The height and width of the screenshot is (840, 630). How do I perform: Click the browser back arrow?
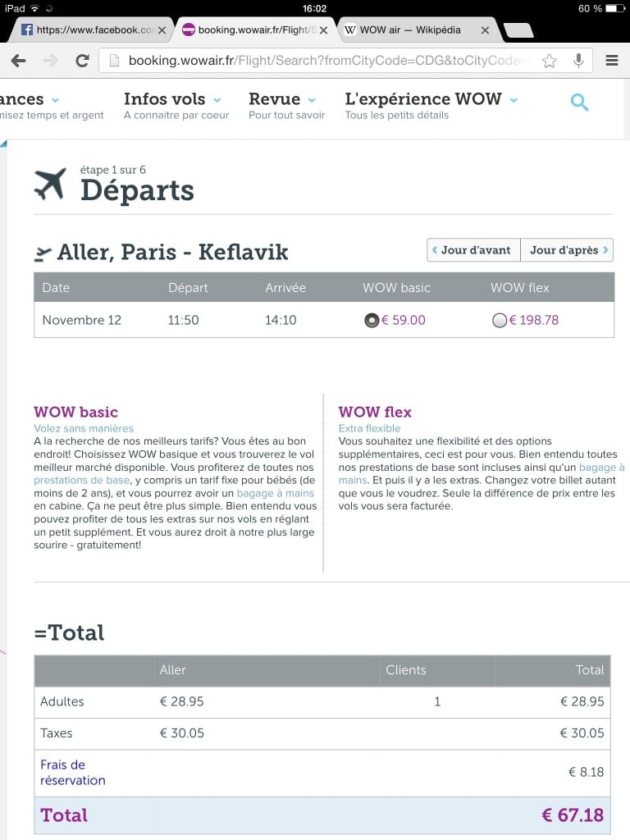(x=18, y=61)
